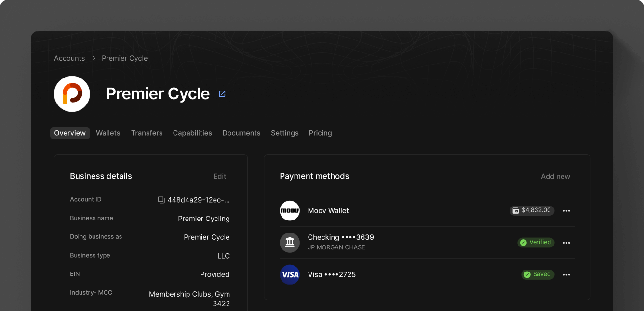Click the Checking ••••3639 label
Screen dimensions: 644x311
(x=341, y=237)
